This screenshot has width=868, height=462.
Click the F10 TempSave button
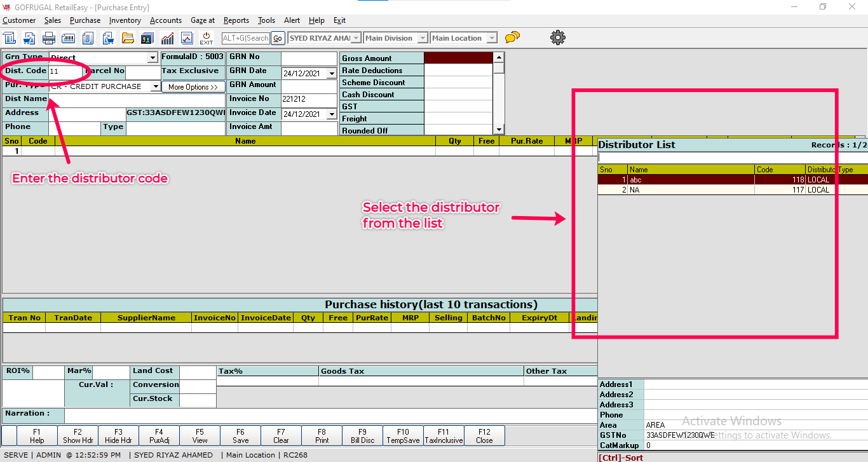pyautogui.click(x=403, y=435)
